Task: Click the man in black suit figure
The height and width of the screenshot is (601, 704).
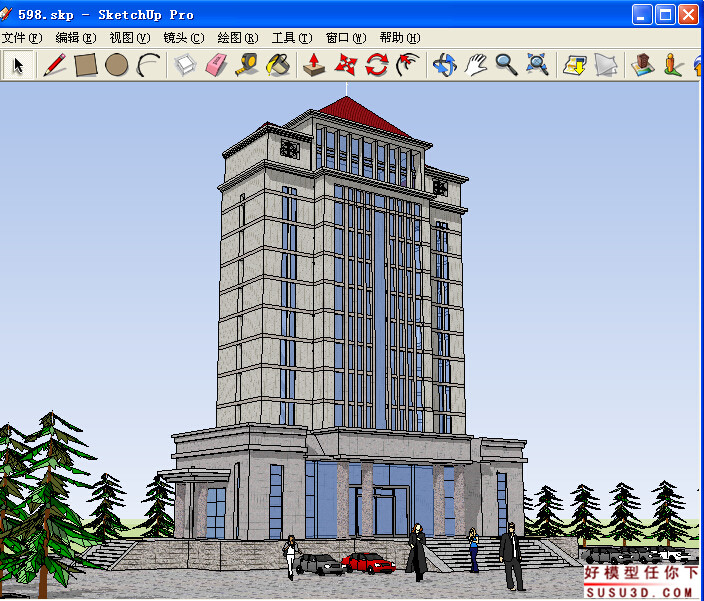Action: point(511,557)
